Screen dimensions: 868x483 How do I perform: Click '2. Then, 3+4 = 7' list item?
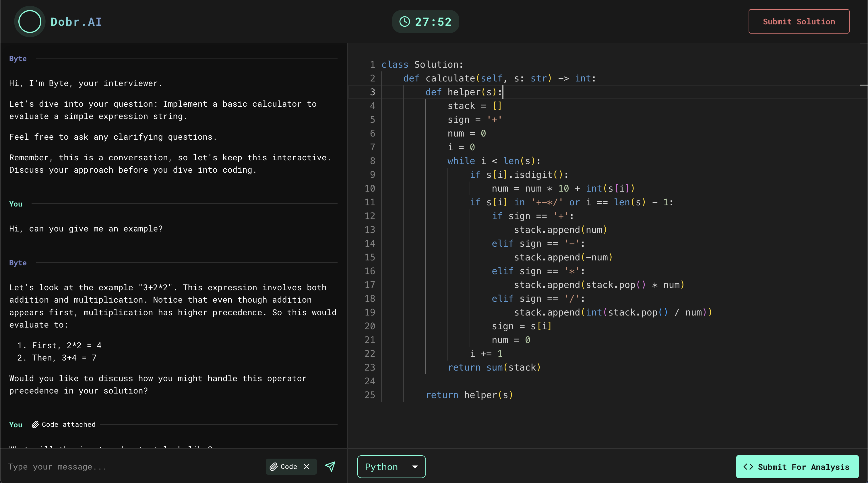pos(57,357)
